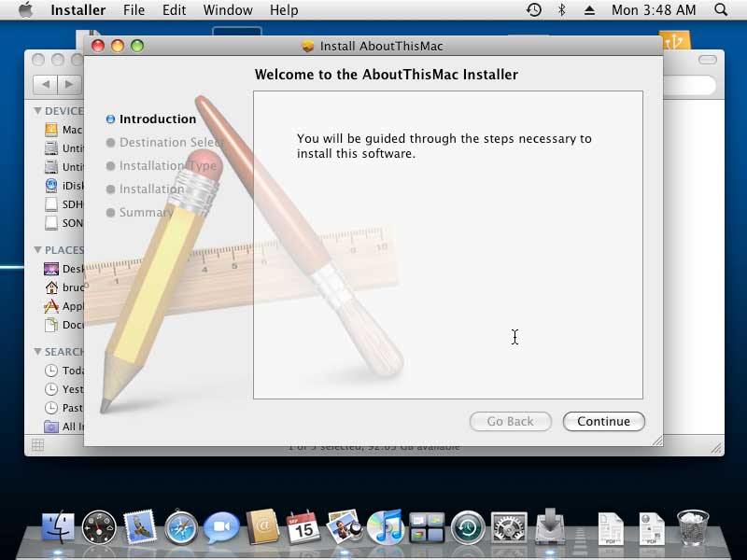Open Spaces from the Dock

point(427,527)
